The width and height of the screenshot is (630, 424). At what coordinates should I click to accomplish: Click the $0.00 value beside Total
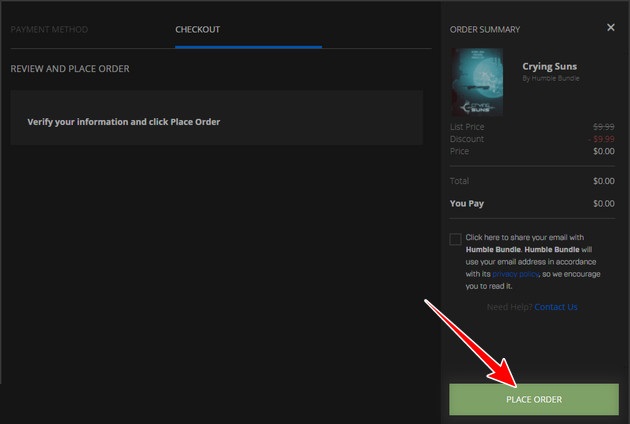click(x=603, y=181)
